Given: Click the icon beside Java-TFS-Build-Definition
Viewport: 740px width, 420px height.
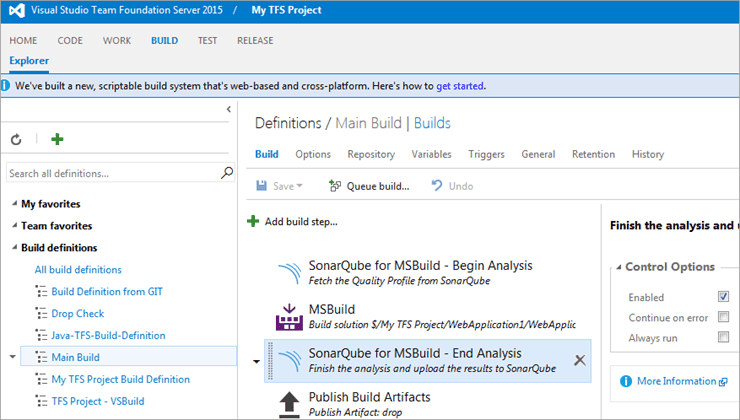Looking at the screenshot, I should [x=42, y=336].
